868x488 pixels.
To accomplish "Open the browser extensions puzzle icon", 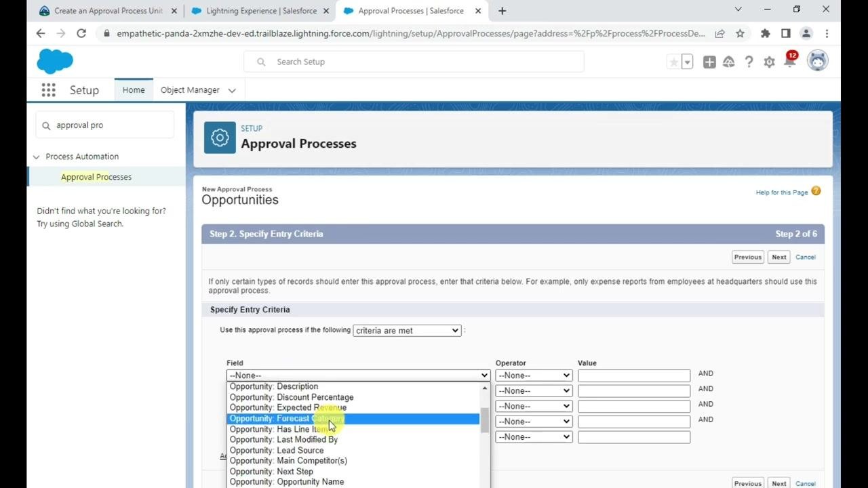I will click(766, 33).
